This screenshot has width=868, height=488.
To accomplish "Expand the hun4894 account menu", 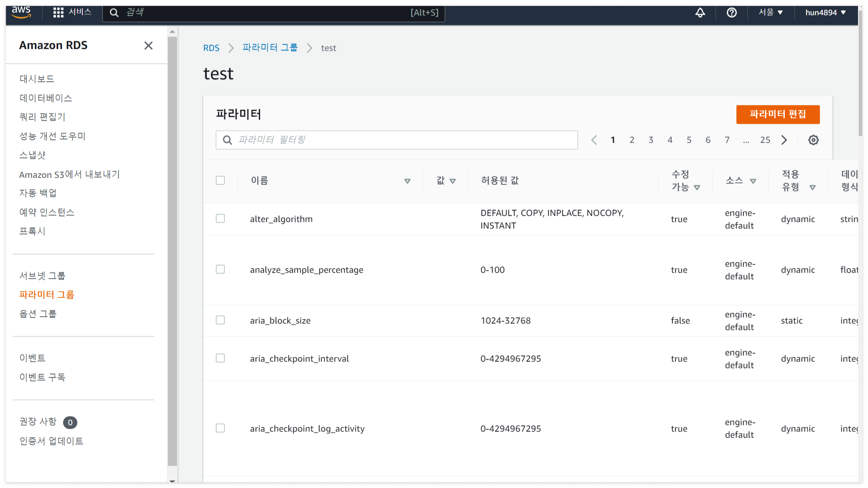I will coord(825,12).
